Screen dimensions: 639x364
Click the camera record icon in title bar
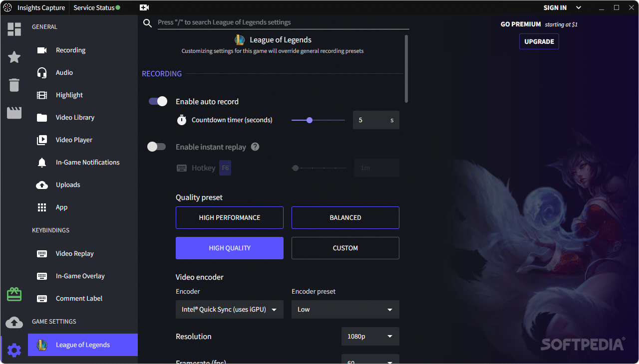click(x=144, y=7)
